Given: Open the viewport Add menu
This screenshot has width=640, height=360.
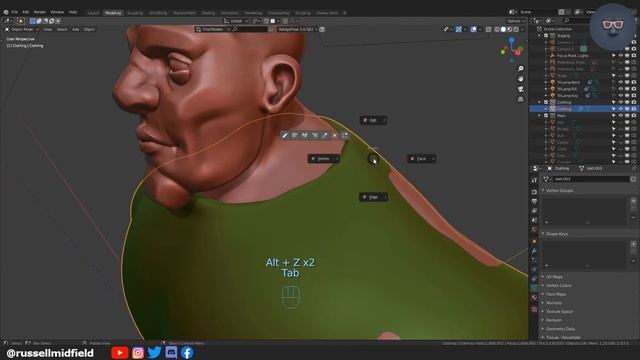Looking at the screenshot, I should (x=76, y=29).
